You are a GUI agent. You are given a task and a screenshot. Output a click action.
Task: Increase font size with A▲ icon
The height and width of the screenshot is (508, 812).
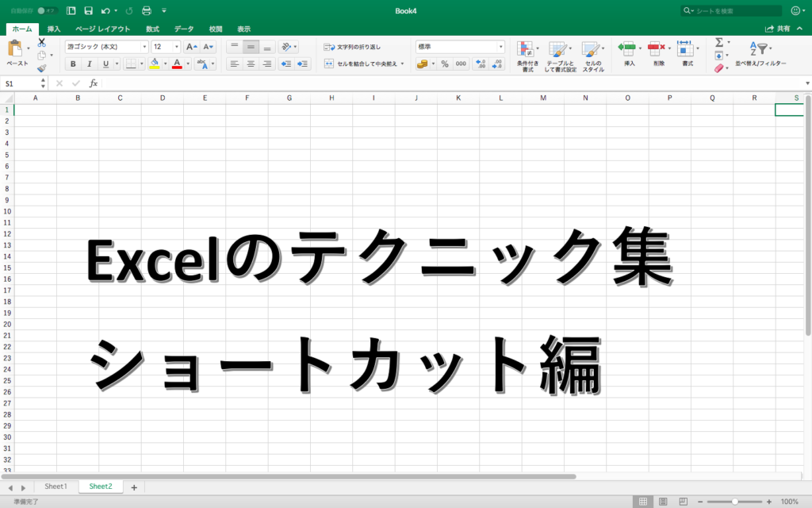(x=191, y=47)
